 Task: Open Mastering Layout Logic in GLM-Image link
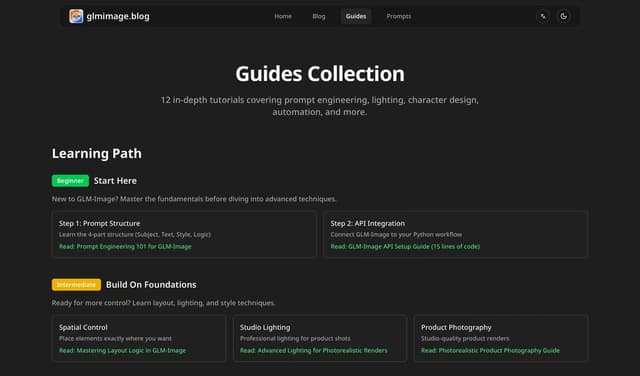coord(122,351)
